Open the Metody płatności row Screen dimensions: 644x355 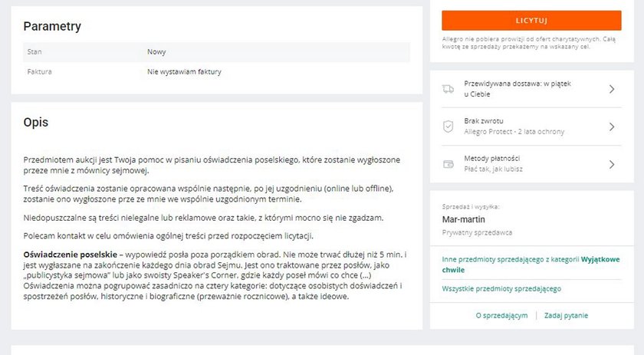531,164
